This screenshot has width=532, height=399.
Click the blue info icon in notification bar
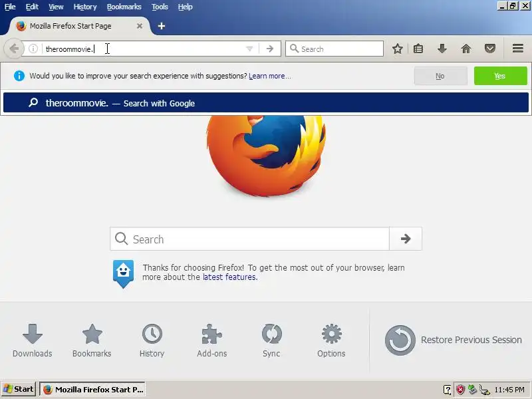(19, 76)
